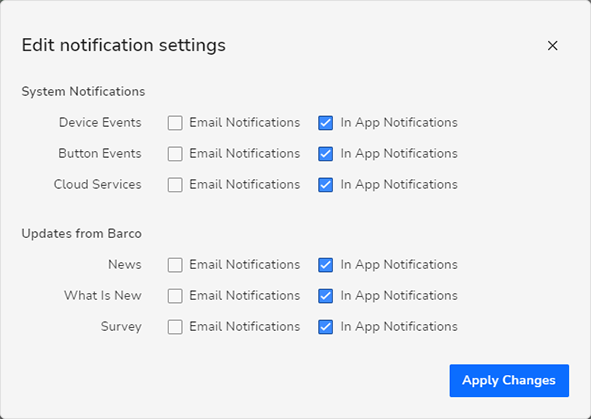Check Email Notifications for News
The height and width of the screenshot is (419, 591).
click(x=175, y=265)
